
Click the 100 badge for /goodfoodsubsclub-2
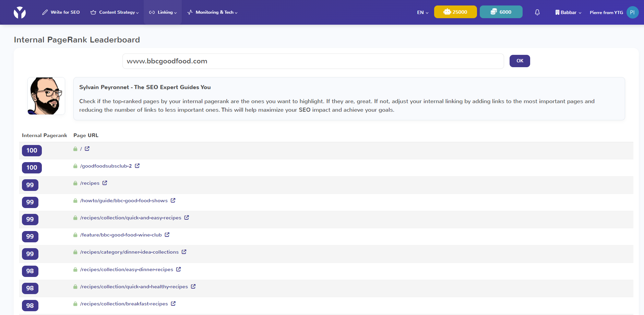(x=32, y=168)
